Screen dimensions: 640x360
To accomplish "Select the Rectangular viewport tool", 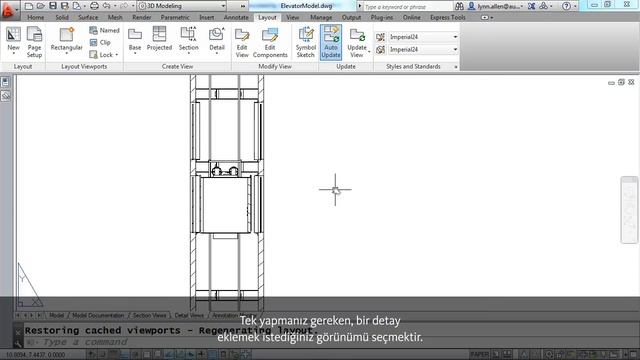I will point(67,40).
